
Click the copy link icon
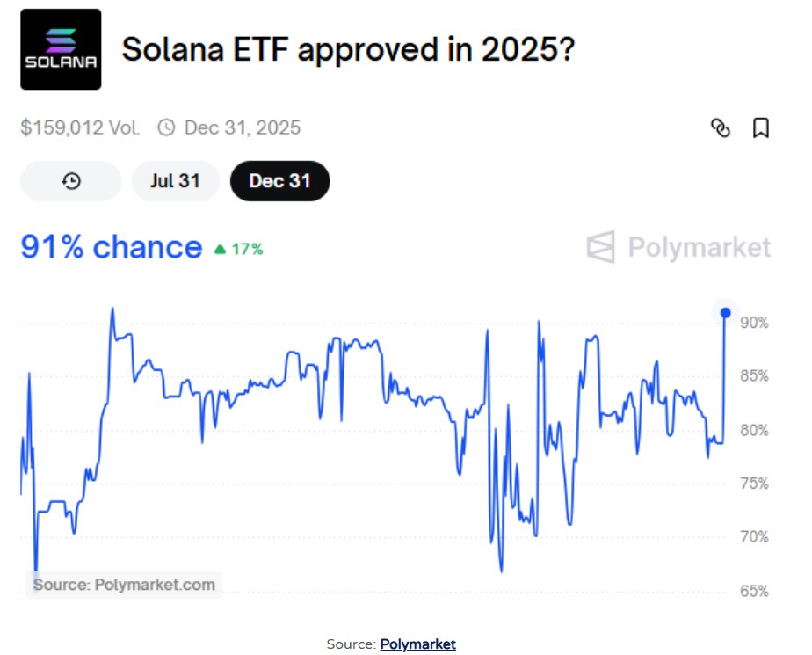(x=721, y=128)
